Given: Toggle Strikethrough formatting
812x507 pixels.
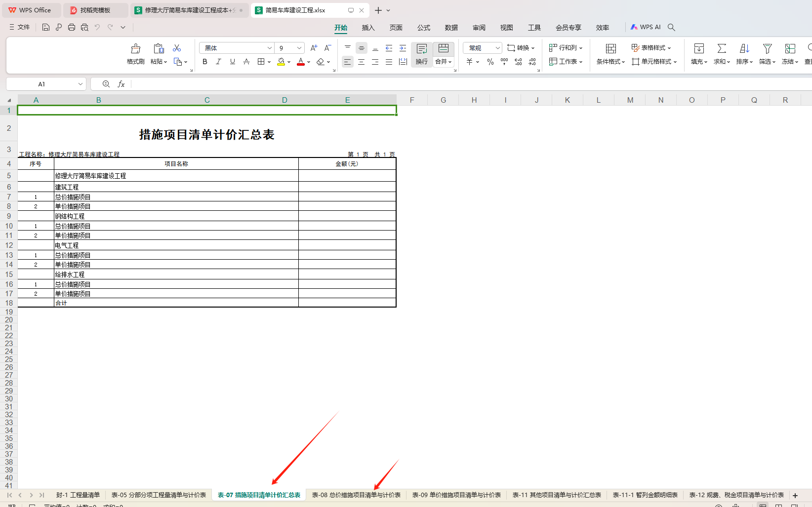Looking at the screenshot, I should 246,62.
